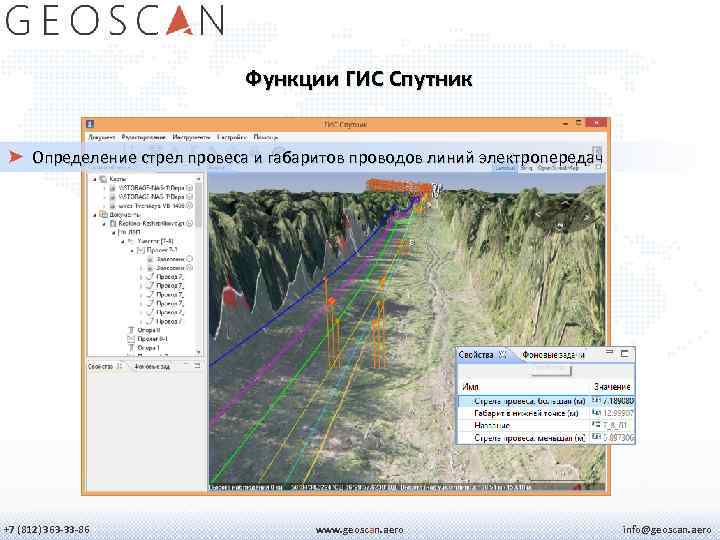Click the Значение column header

(613, 387)
